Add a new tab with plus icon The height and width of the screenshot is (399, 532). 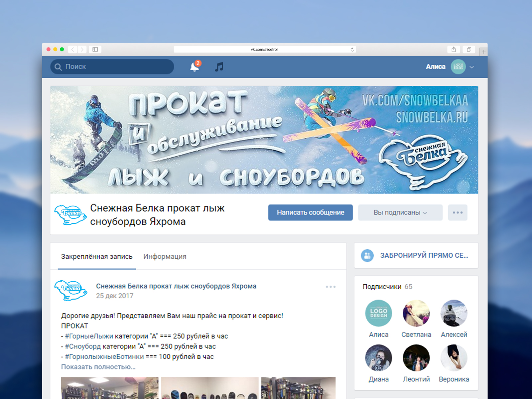(x=483, y=52)
